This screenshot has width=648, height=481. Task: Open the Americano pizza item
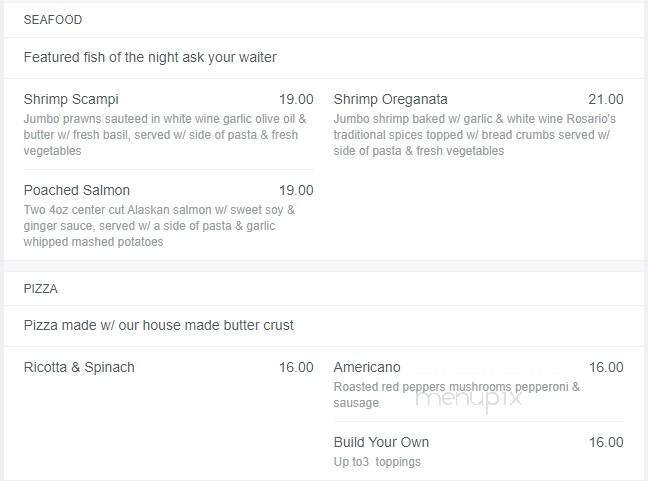coord(367,367)
